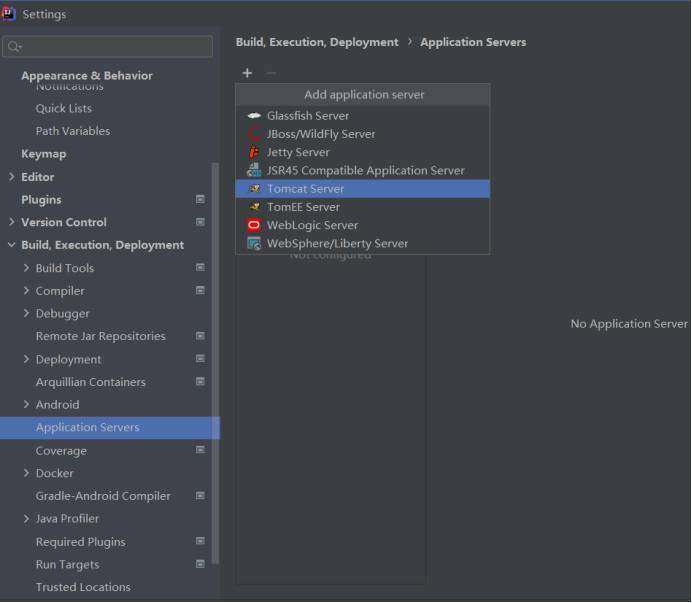Expand the Deployment node

pos(26,359)
